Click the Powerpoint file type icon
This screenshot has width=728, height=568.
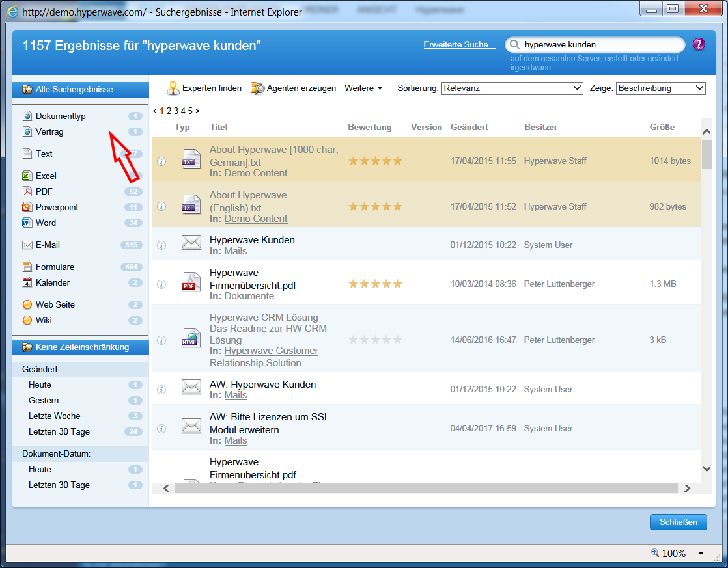[27, 208]
